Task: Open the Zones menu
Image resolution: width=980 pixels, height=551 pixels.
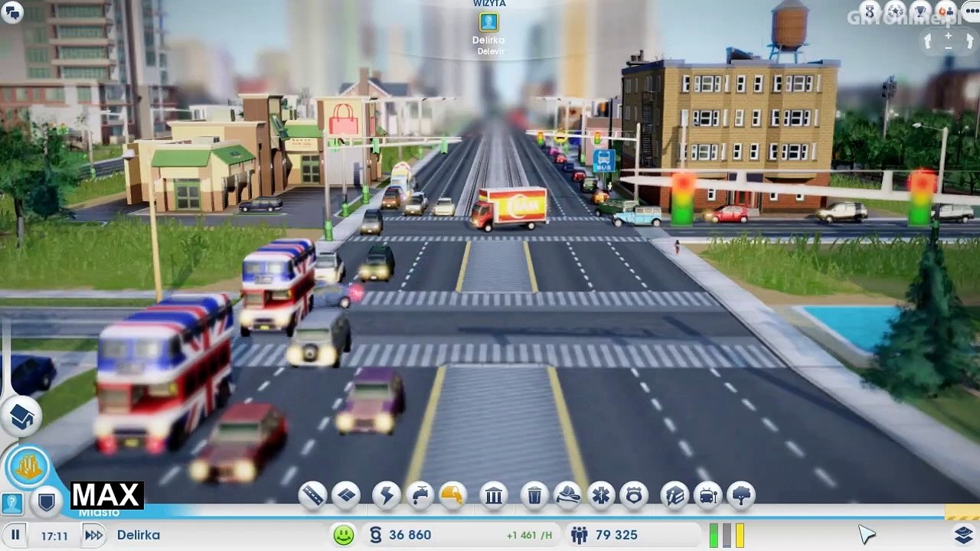Action: point(347,496)
